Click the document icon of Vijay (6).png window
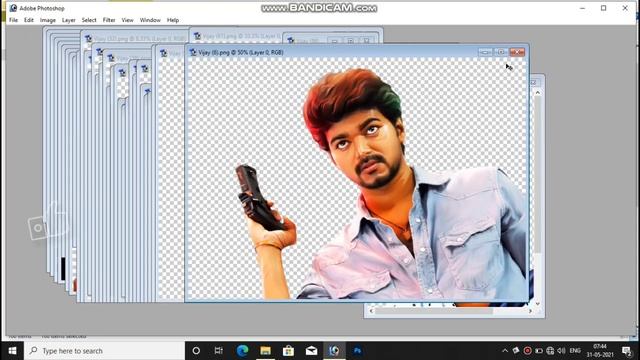Screen dimensions: 640x360 coord(193,52)
